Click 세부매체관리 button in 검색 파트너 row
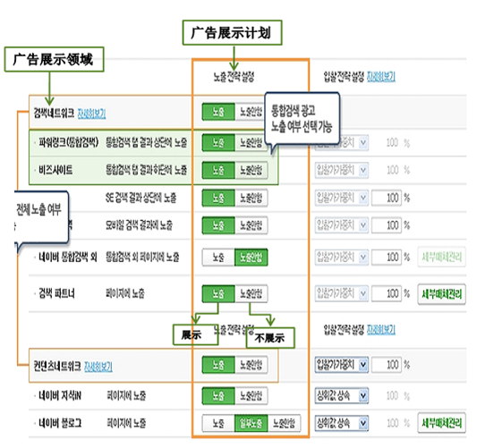 [441, 293]
